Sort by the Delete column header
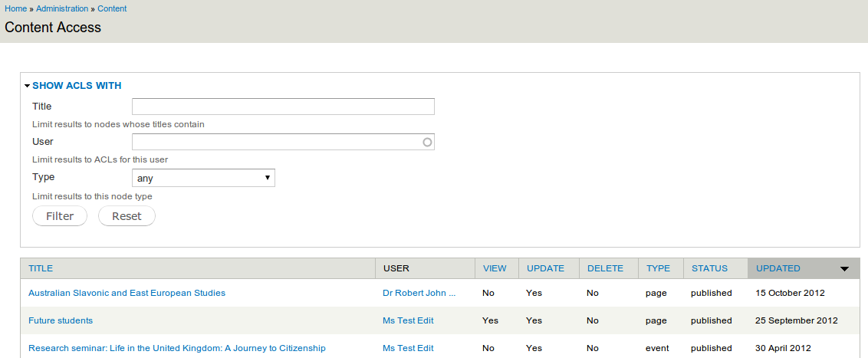Viewport: 868px width, 358px height. point(605,268)
